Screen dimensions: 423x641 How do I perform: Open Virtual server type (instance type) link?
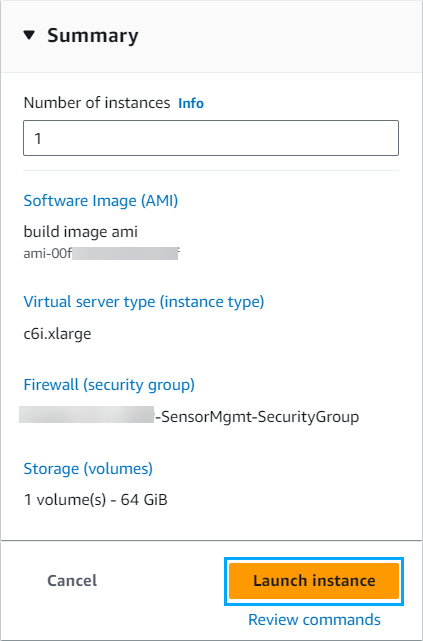pos(144,302)
